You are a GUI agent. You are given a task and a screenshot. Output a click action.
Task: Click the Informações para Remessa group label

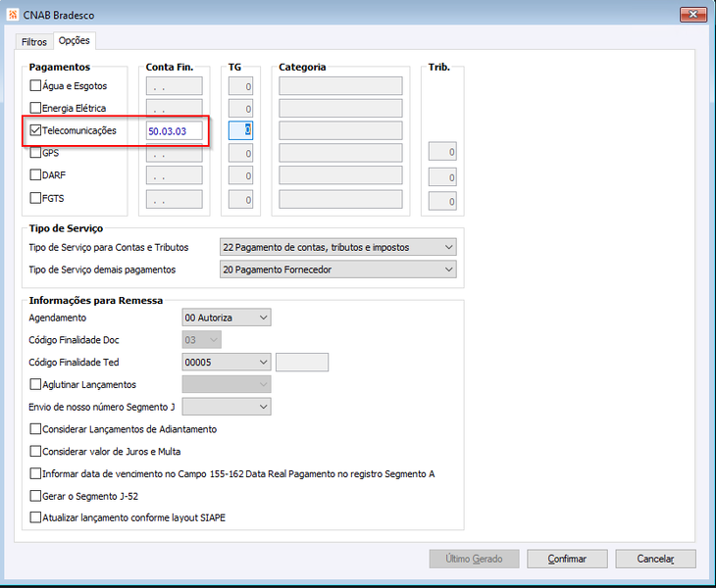96,300
